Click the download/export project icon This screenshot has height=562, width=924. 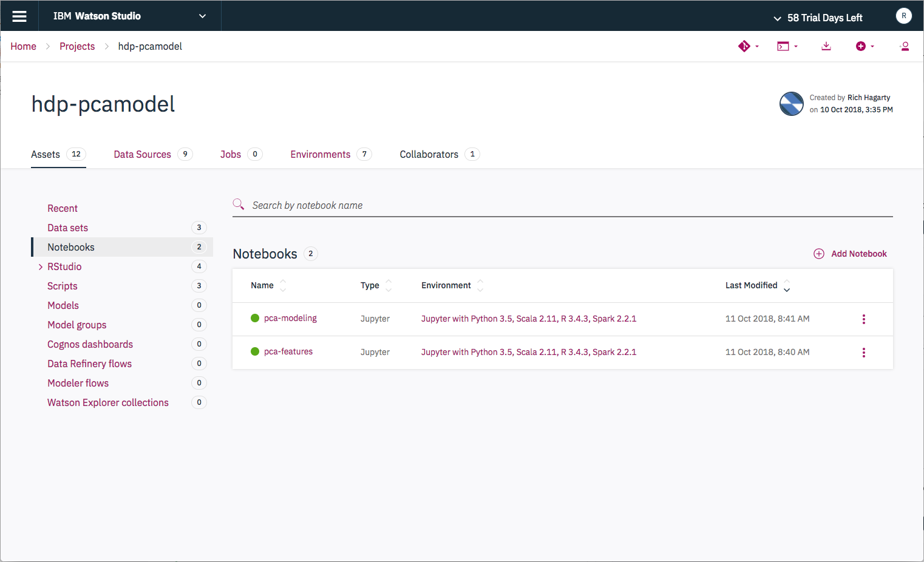[826, 46]
